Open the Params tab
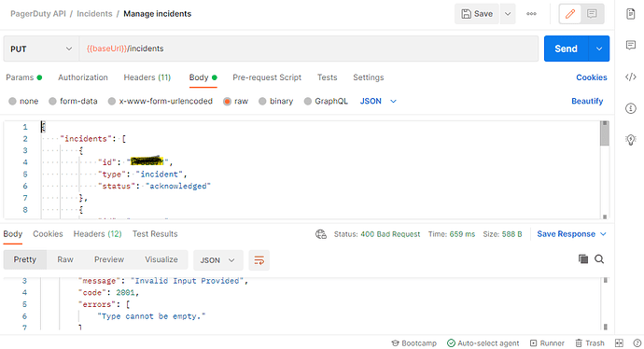Image resolution: width=644 pixels, height=349 pixels. point(24,77)
